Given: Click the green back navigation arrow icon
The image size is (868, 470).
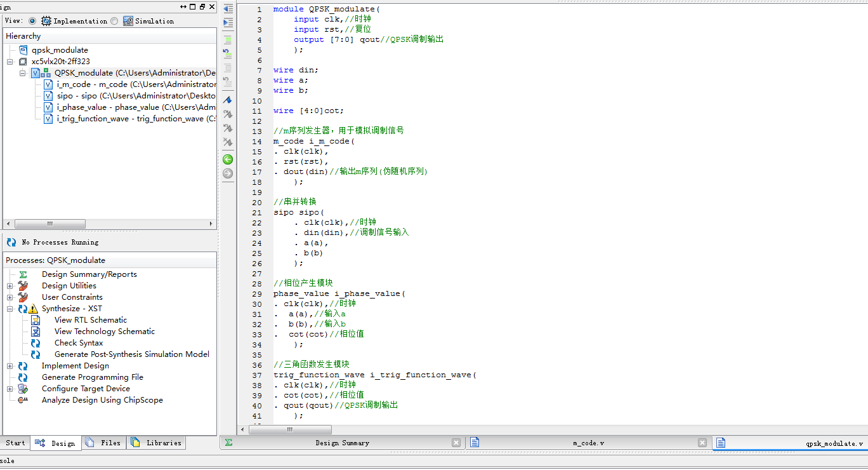Looking at the screenshot, I should (228, 159).
